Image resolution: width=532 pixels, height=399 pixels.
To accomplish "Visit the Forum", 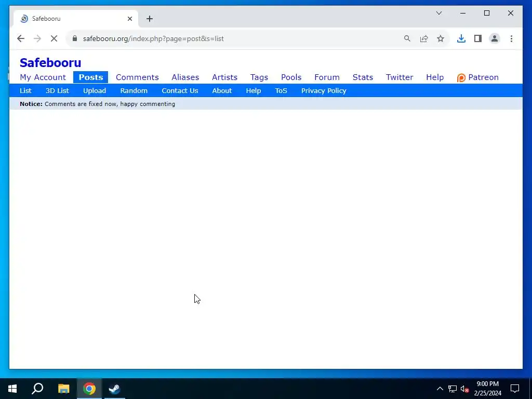I will 327,77.
